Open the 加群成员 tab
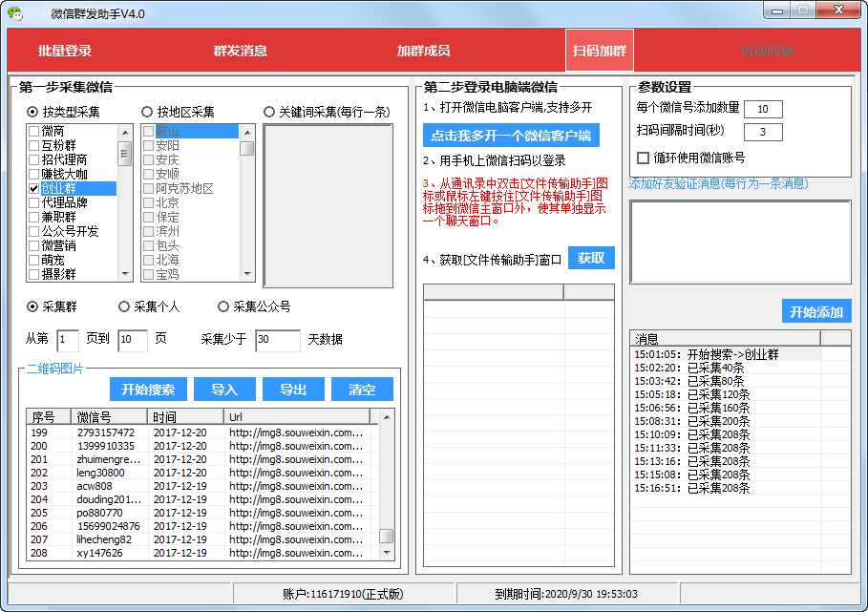868x612 pixels. [423, 51]
